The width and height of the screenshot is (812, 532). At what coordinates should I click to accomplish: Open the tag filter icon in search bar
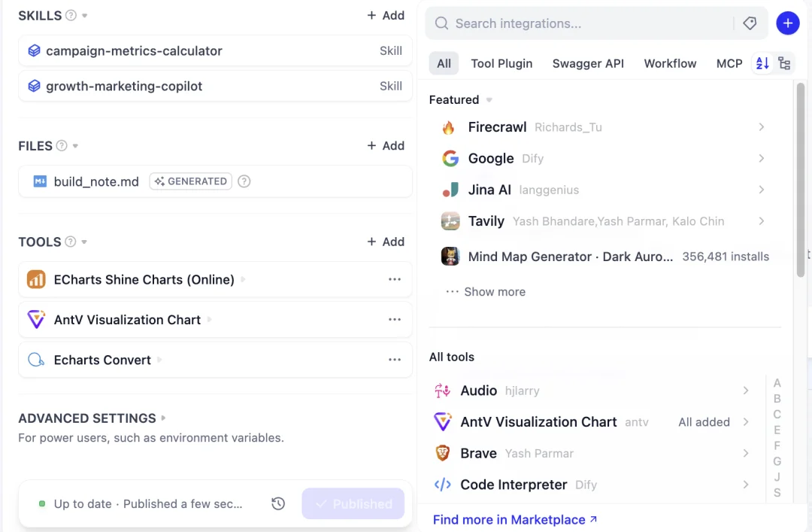click(750, 23)
